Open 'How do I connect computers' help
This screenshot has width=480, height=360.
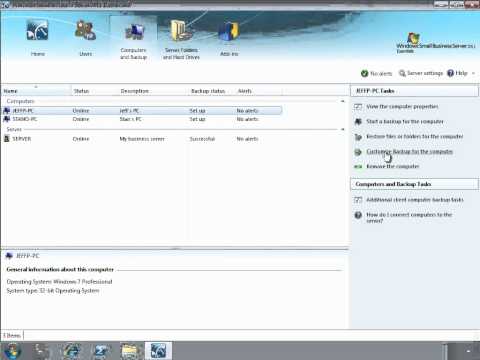pos(409,217)
